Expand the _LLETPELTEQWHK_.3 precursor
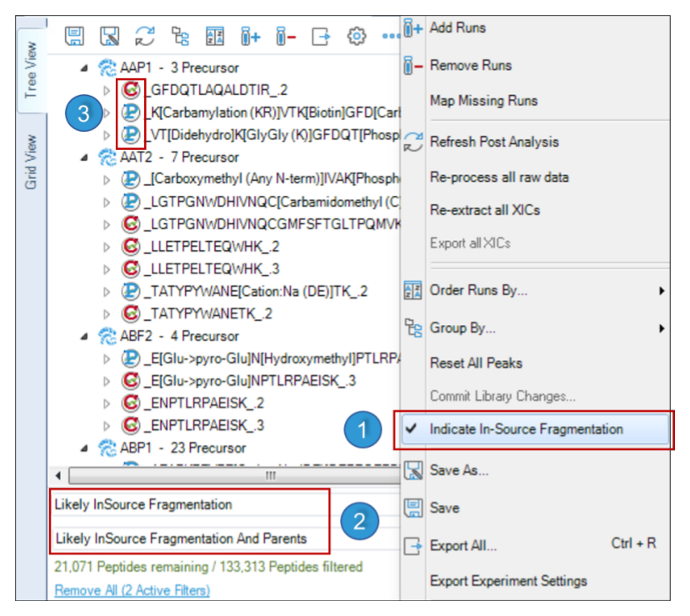Image resolution: width=690 pixels, height=616 pixels. (107, 269)
